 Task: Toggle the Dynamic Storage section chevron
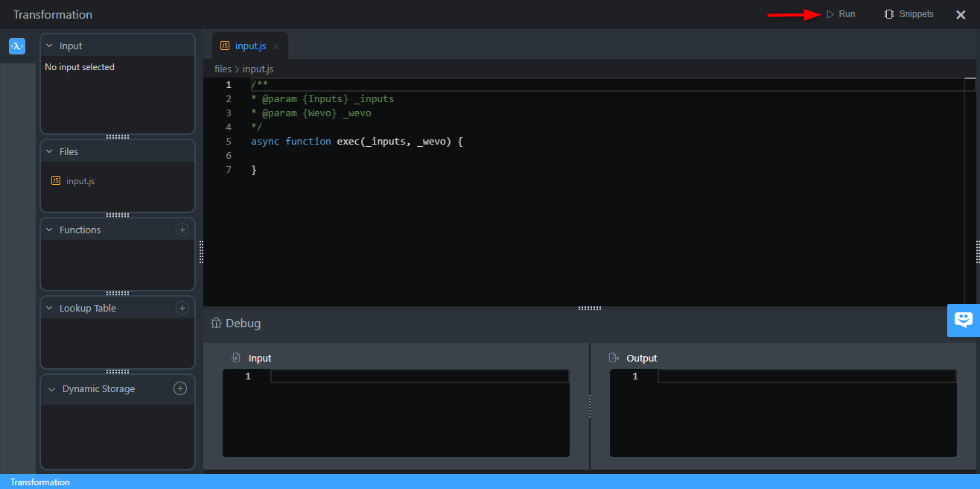click(x=51, y=389)
